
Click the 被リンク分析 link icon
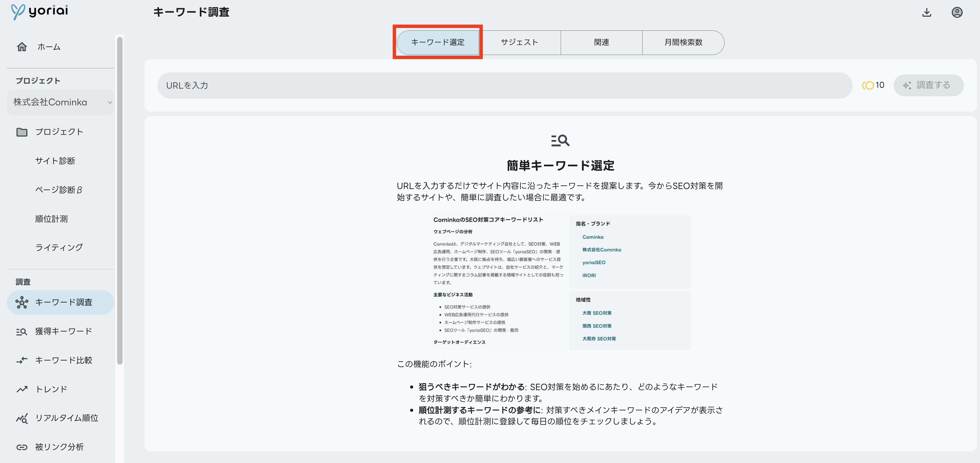click(x=22, y=447)
